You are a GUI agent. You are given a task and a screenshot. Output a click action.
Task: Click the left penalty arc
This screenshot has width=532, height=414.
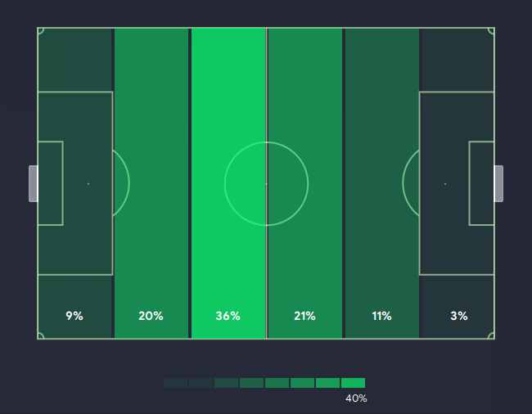point(121,183)
